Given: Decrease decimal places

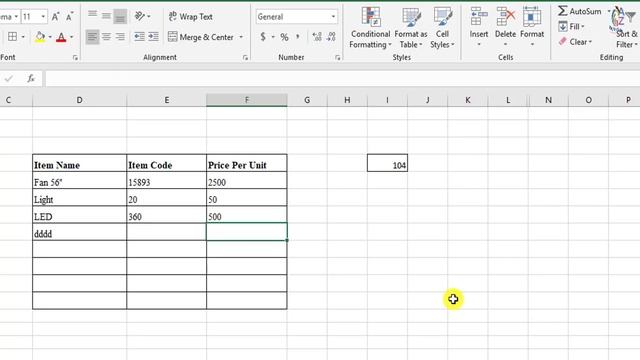Looking at the screenshot, I should [x=331, y=37].
